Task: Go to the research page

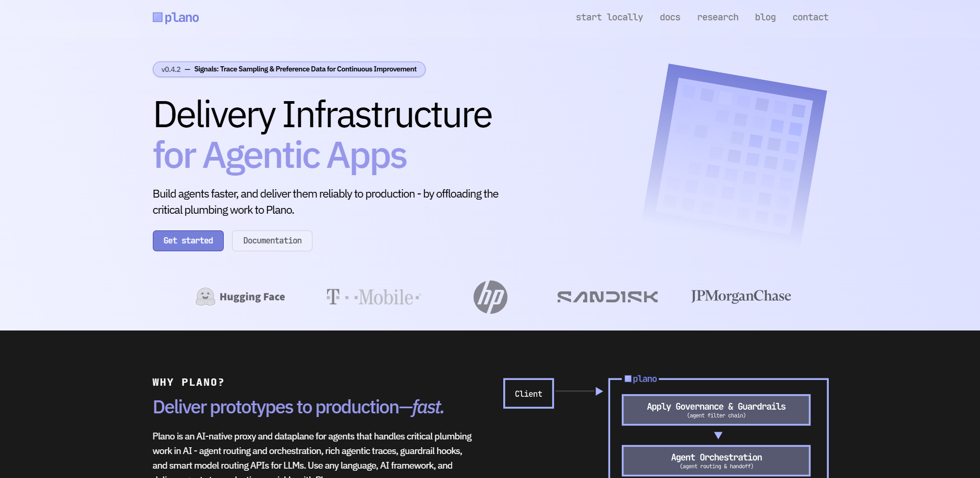Action: click(x=718, y=17)
